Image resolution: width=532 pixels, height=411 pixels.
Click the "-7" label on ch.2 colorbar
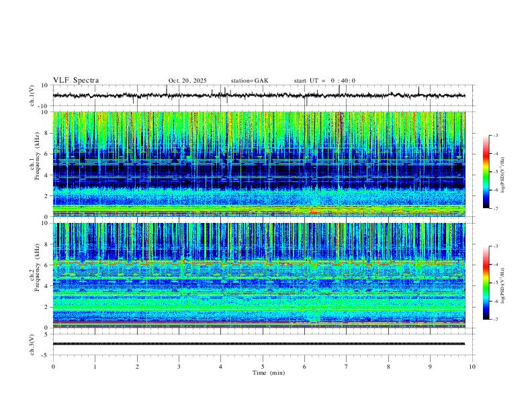point(495,319)
